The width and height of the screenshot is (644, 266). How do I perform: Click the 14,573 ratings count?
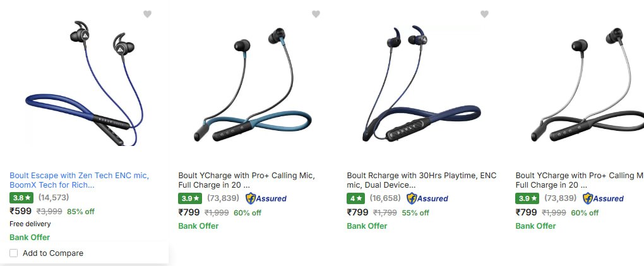click(54, 197)
